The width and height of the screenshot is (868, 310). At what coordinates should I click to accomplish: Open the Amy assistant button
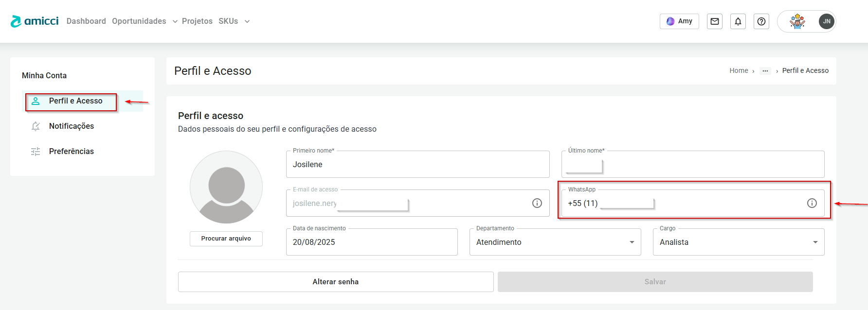coord(679,21)
